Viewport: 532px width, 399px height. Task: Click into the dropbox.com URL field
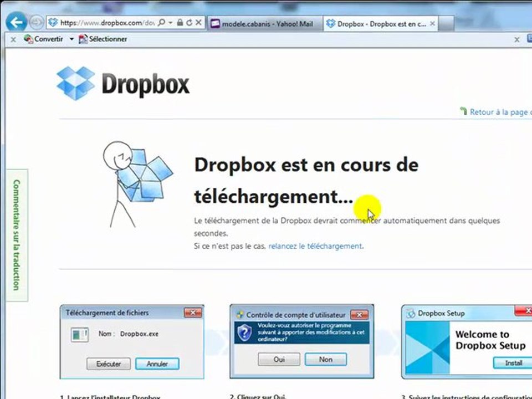107,23
